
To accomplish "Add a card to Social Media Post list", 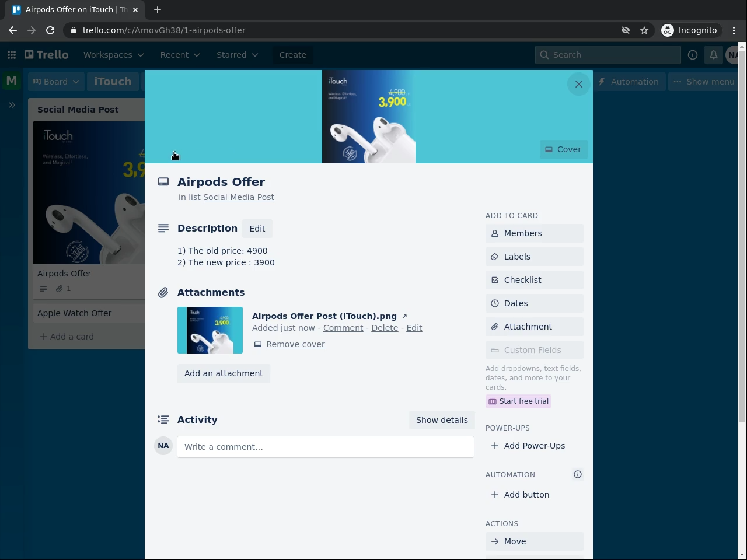I will click(67, 337).
